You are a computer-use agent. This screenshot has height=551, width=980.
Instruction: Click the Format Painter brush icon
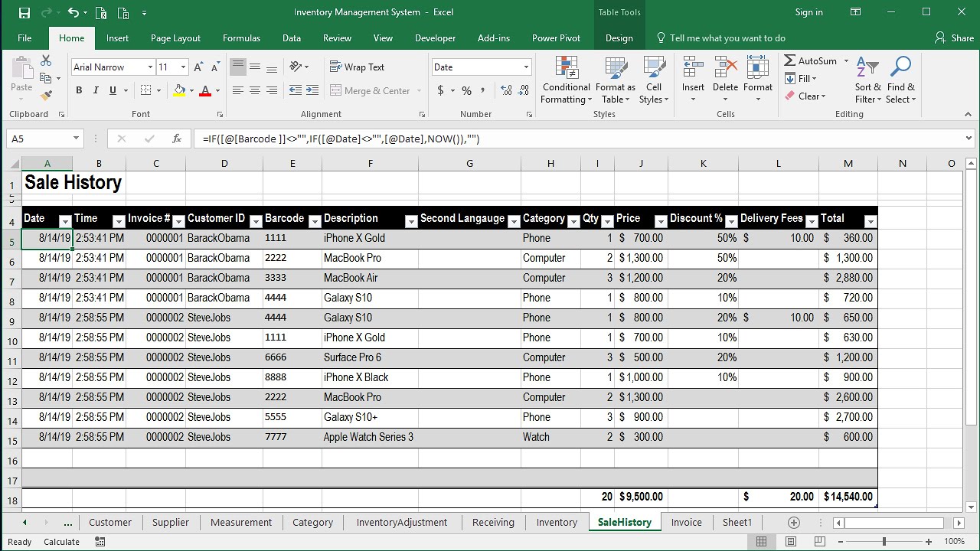pos(46,96)
